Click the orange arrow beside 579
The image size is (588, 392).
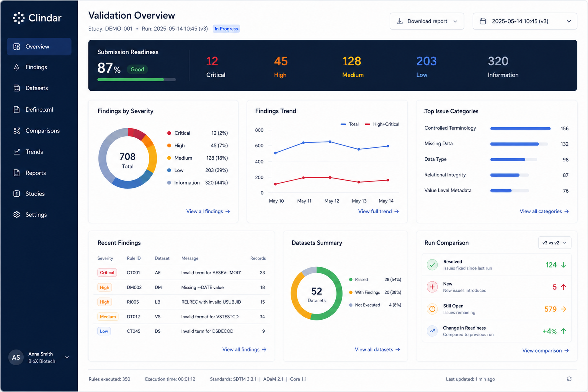coord(563,309)
